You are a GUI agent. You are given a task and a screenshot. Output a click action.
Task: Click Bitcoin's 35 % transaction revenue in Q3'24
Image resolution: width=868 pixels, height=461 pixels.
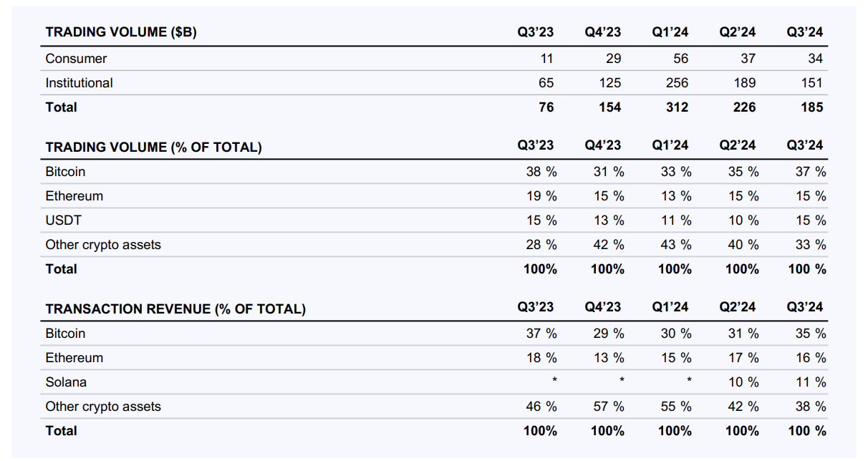click(810, 334)
